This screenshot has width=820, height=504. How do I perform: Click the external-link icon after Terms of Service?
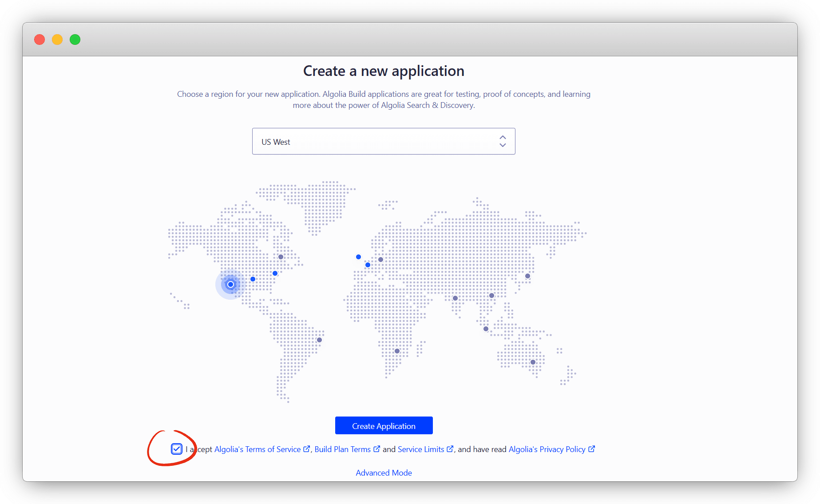(306, 449)
